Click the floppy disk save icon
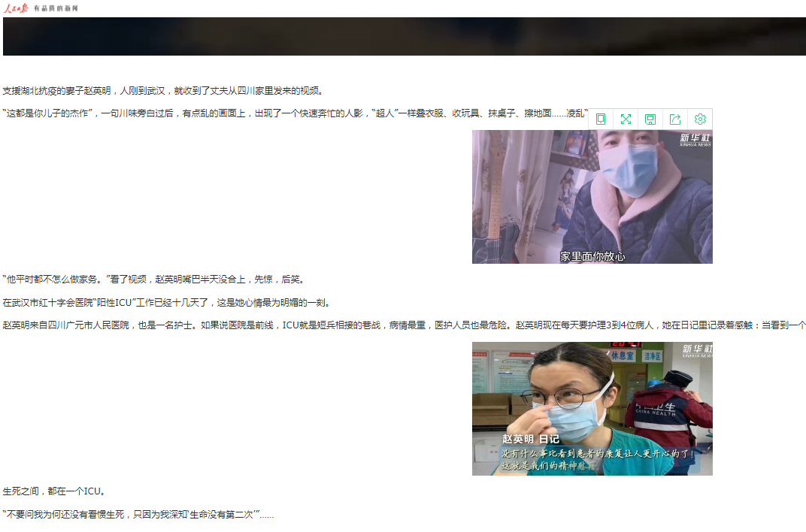Viewport: 806px width, 532px height. (x=650, y=119)
